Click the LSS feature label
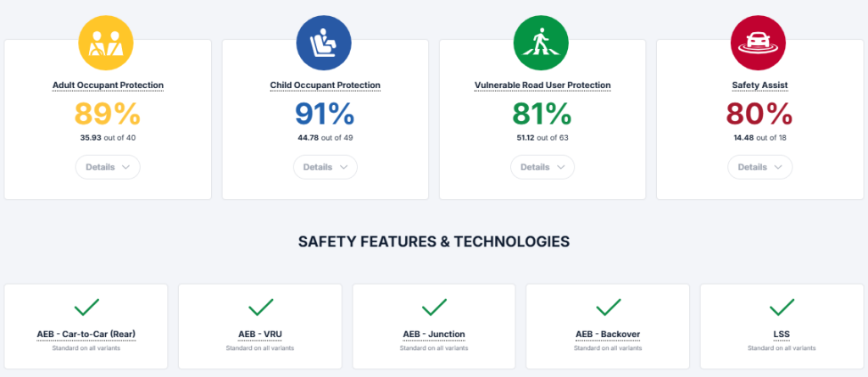Image resolution: width=868 pixels, height=377 pixels. pyautogui.click(x=782, y=334)
